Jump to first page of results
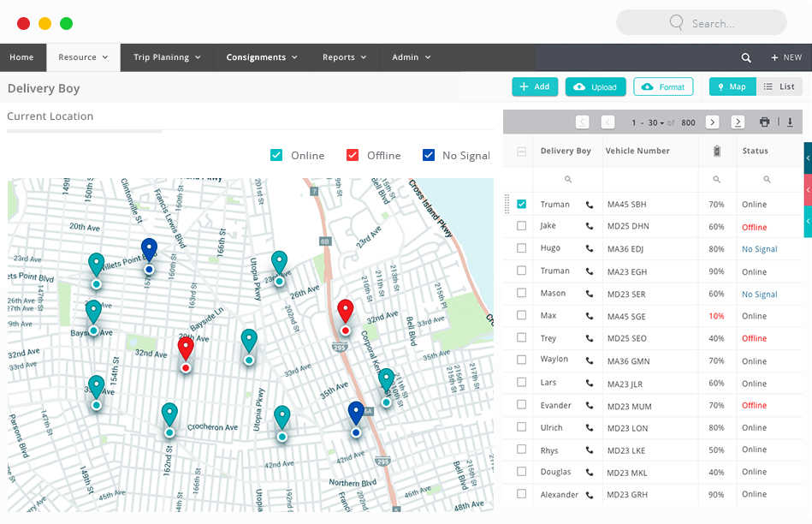 click(x=583, y=122)
